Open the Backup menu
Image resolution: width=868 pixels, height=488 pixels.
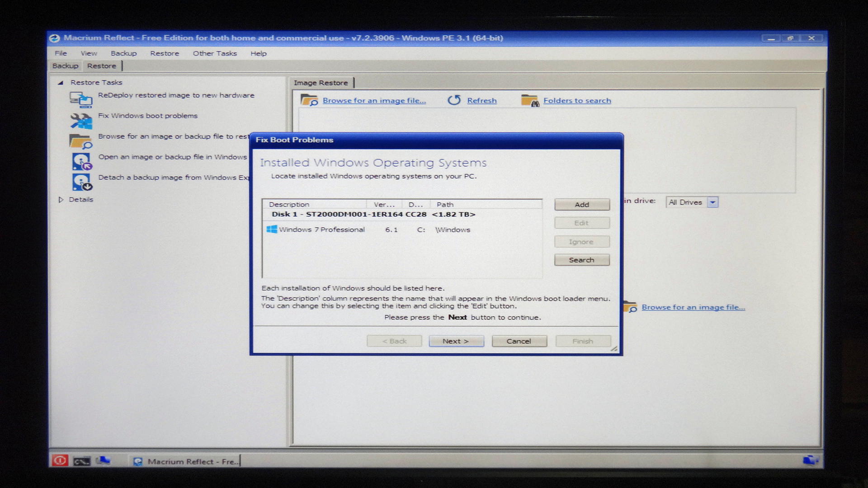[123, 53]
